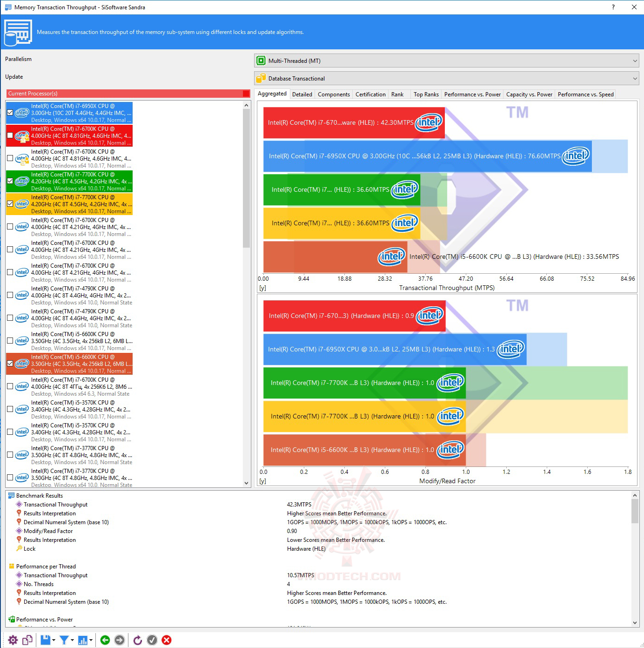Click the help question mark in title bar
The height and width of the screenshot is (648, 644).
613,7
